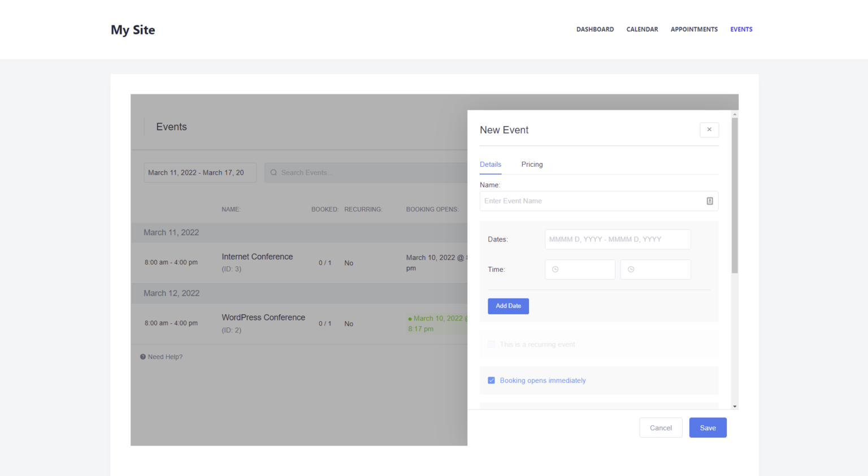Click the scrollbar of the New Event dialog
This screenshot has height=476, width=868.
coord(734,192)
